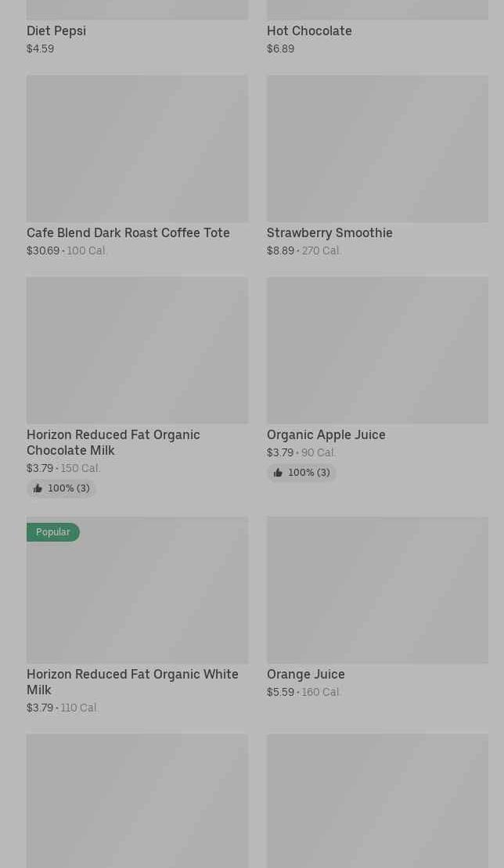The height and width of the screenshot is (868, 504).
Task: Open Organic Apple Juice title link
Action: click(326, 434)
